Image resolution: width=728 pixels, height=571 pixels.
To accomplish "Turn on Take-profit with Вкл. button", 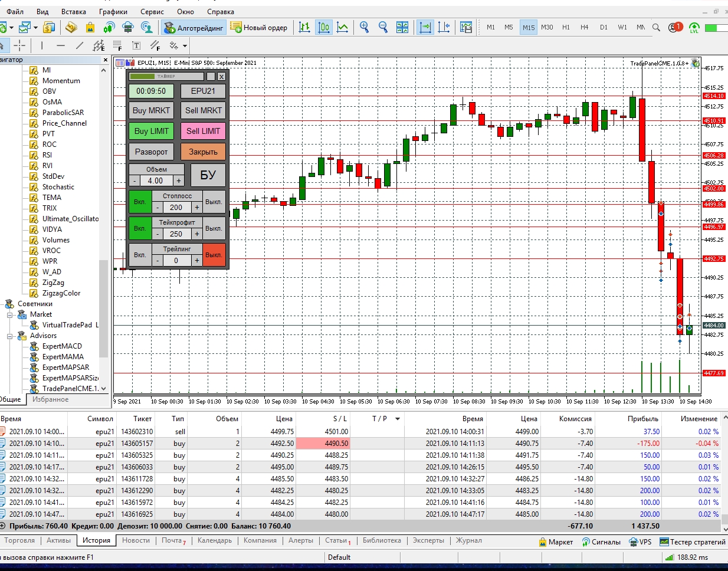I will 140,228.
